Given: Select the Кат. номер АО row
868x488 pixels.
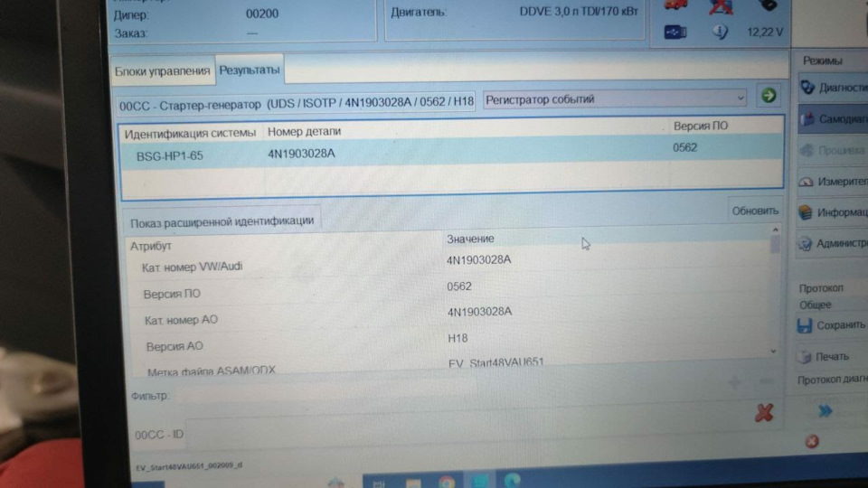Looking at the screenshot, I should (x=448, y=316).
